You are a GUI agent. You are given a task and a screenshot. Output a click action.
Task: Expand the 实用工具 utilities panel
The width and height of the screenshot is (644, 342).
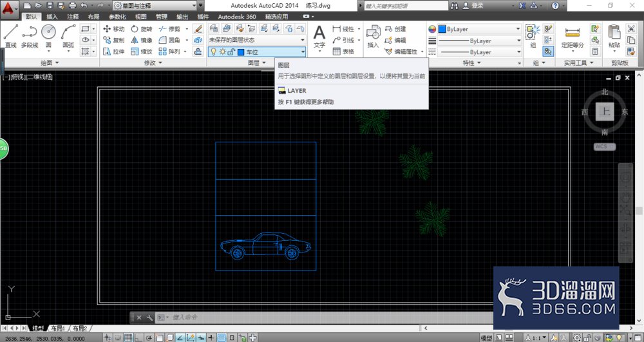coord(579,63)
